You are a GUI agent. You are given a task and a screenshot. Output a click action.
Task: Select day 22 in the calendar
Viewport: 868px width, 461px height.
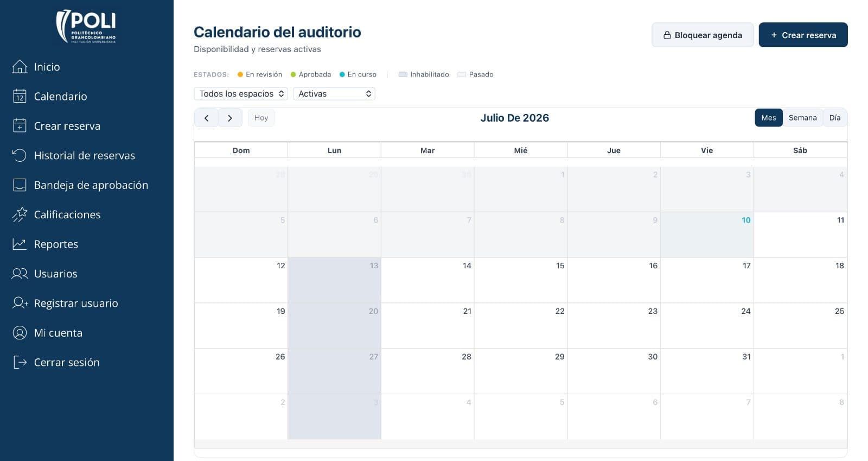(x=521, y=326)
